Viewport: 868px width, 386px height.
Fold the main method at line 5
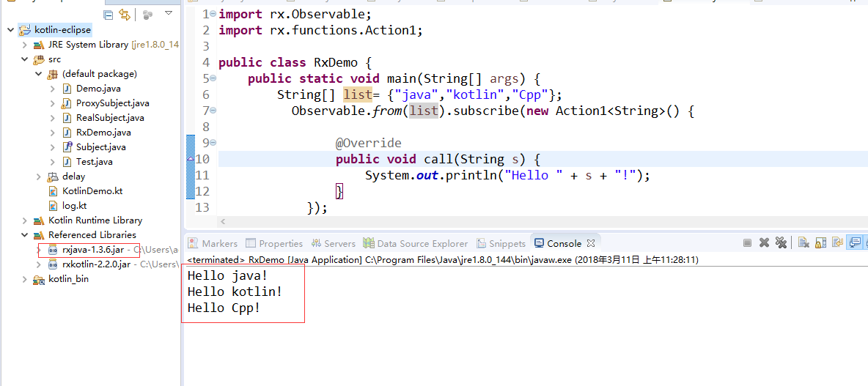pos(213,78)
